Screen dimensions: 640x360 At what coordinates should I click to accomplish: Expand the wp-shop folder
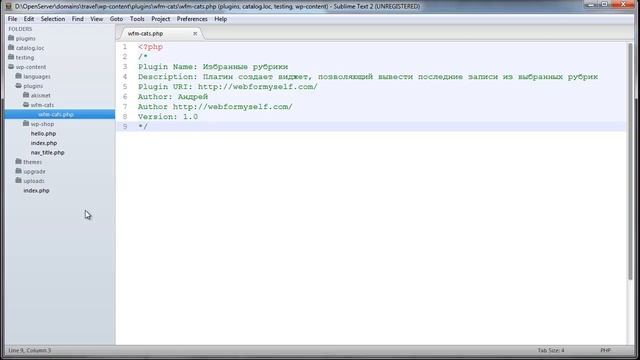[x=42, y=124]
